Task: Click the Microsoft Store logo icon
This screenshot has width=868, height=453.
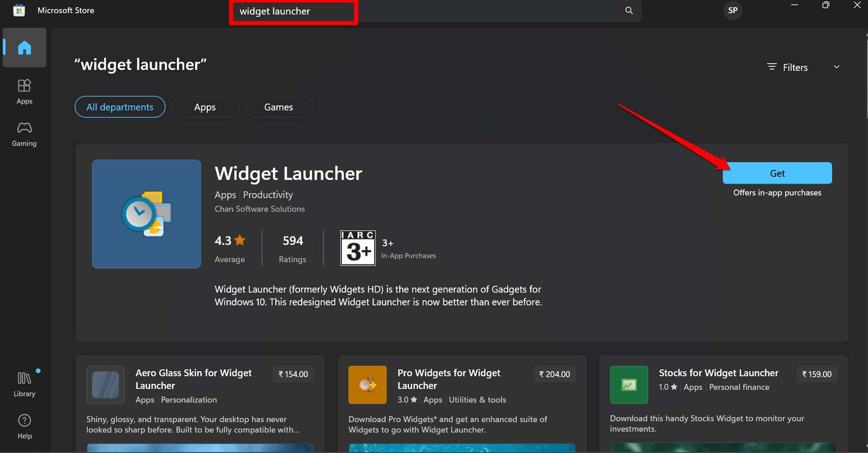Action: [x=19, y=10]
